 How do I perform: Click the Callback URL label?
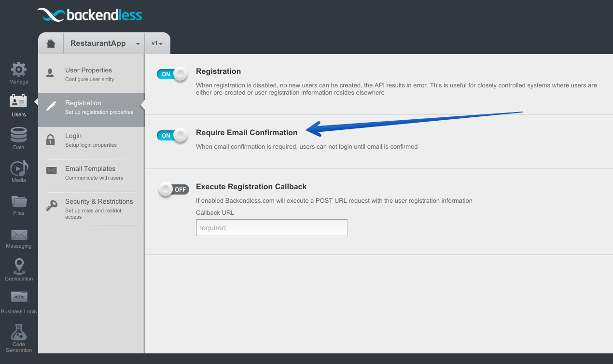coord(215,213)
